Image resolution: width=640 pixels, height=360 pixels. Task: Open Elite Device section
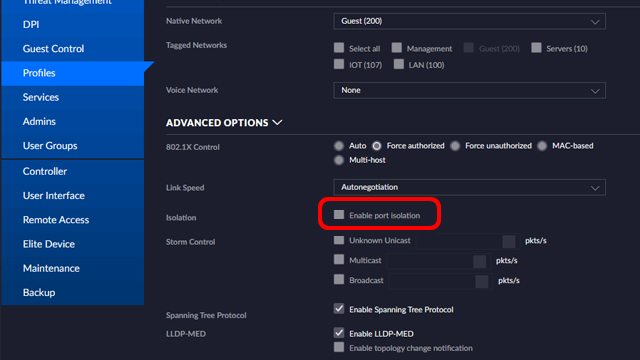[49, 244]
